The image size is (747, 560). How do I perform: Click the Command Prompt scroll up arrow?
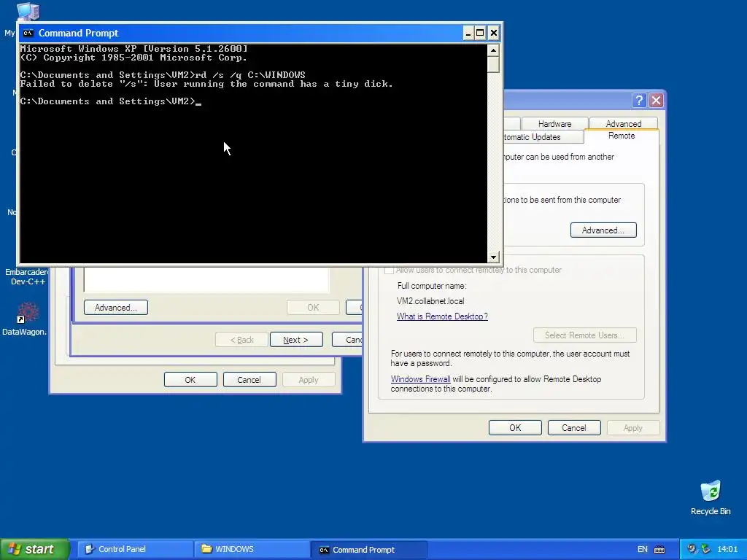(x=494, y=50)
